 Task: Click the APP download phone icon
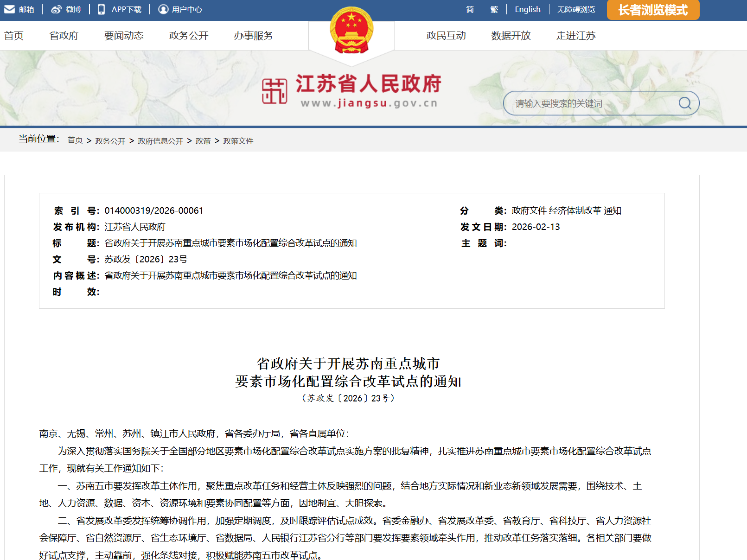tap(101, 9)
